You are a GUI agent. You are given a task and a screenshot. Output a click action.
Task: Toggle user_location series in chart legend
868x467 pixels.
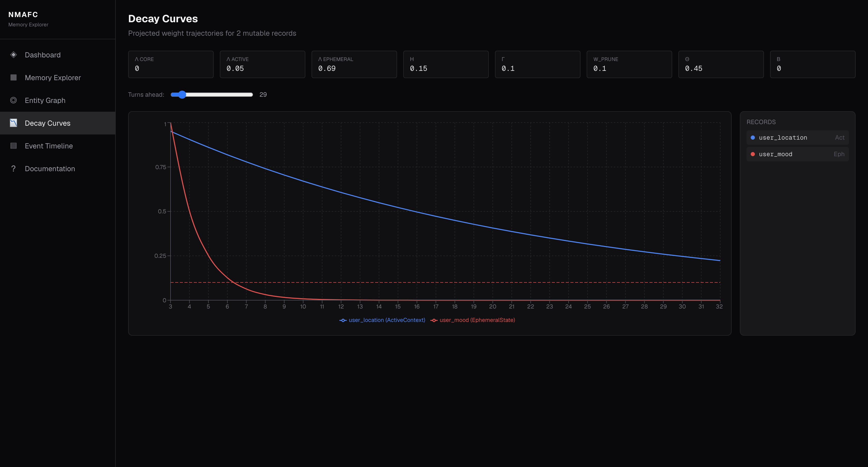382,320
